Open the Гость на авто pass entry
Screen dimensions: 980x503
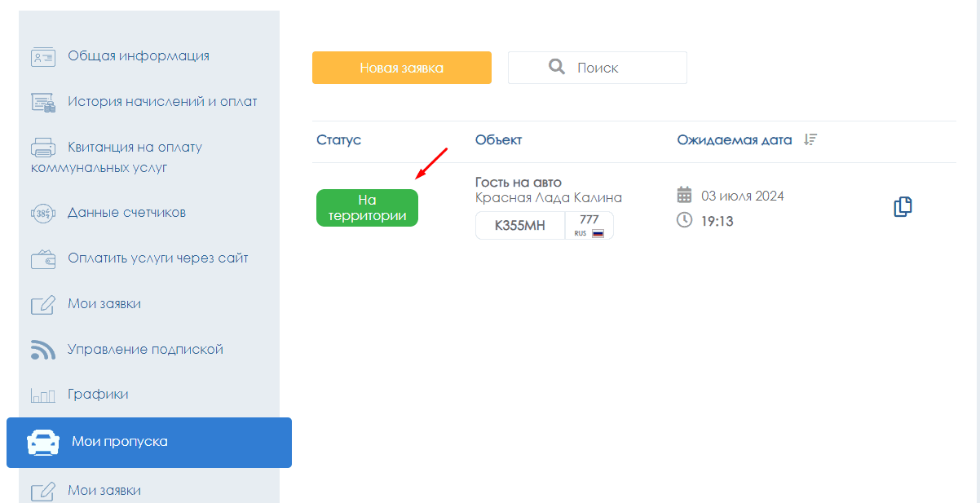click(519, 183)
